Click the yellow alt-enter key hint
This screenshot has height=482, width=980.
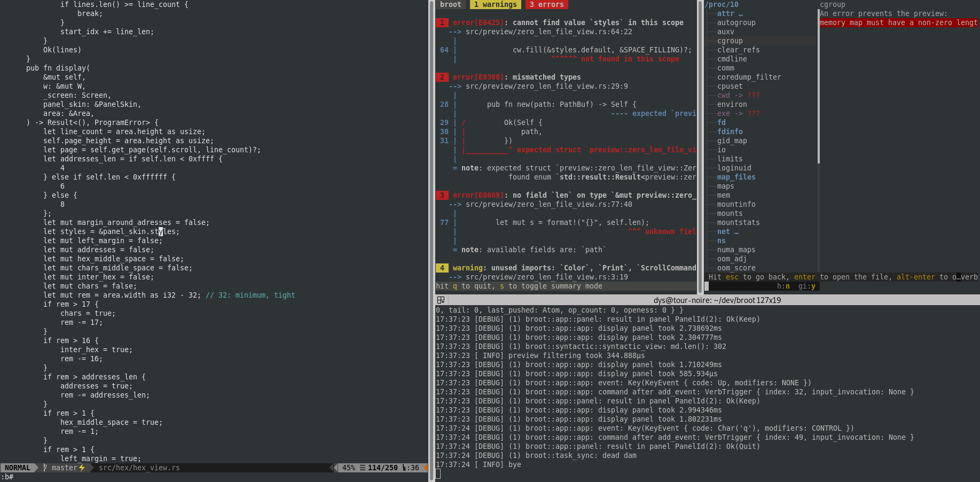point(916,277)
